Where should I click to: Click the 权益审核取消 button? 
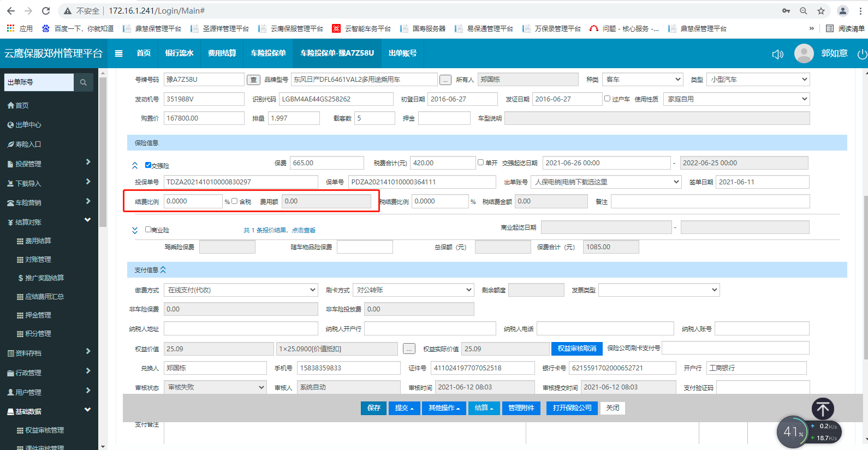576,349
